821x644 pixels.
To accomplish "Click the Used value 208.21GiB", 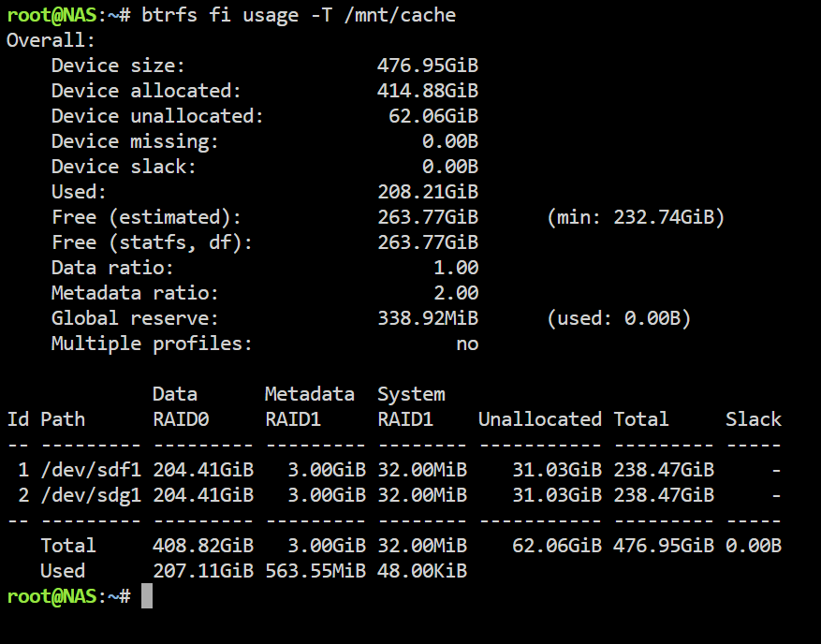I will 428,192.
